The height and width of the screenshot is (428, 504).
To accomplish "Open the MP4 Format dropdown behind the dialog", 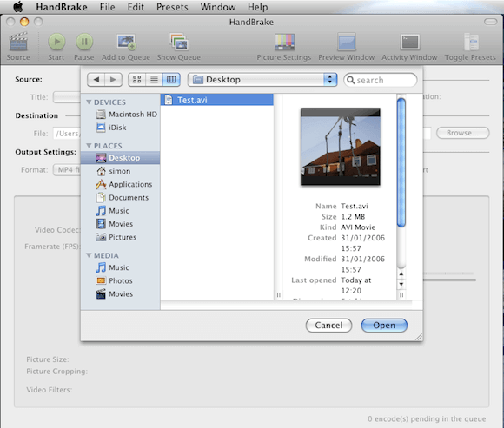I will 67,170.
